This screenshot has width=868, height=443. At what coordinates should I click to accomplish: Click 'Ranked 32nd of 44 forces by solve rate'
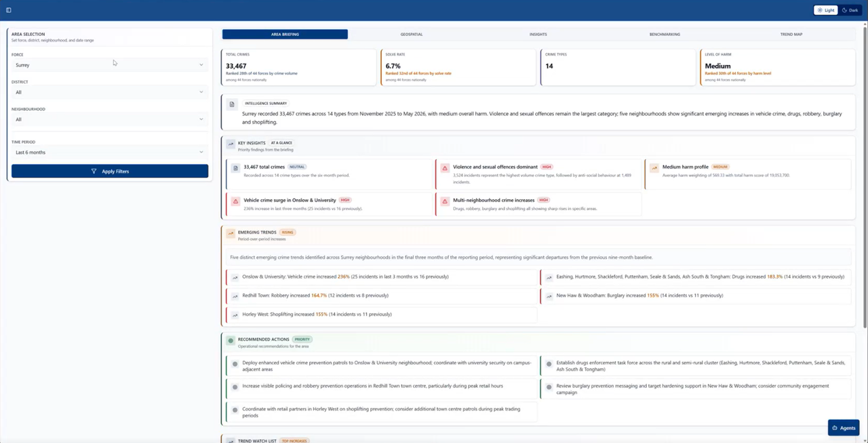(418, 73)
